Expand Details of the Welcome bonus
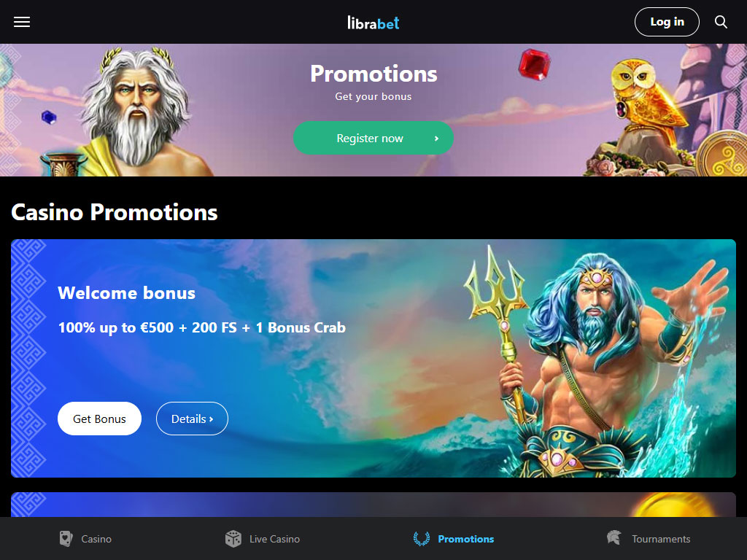Screen dimensions: 747x560 (x=192, y=419)
